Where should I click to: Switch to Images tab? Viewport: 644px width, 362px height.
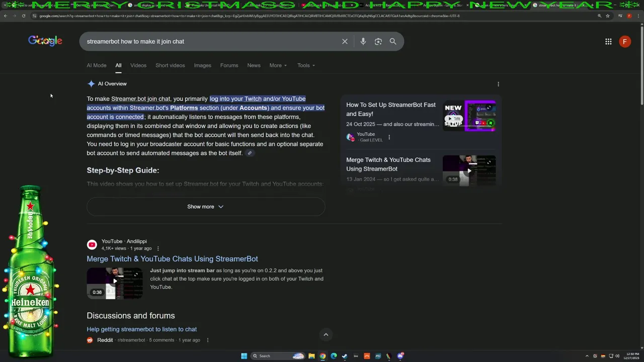203,65
